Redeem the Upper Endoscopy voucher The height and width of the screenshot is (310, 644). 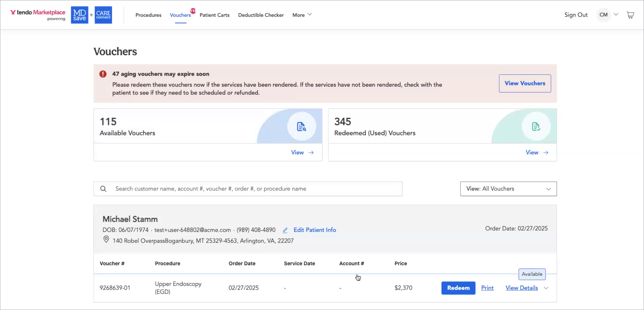tap(458, 288)
